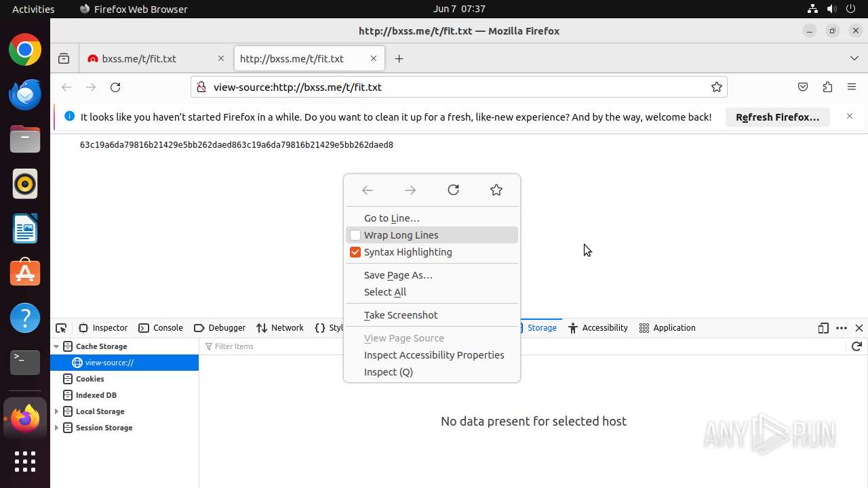This screenshot has width=868, height=488.
Task: Close the developer tools panel
Action: (859, 328)
